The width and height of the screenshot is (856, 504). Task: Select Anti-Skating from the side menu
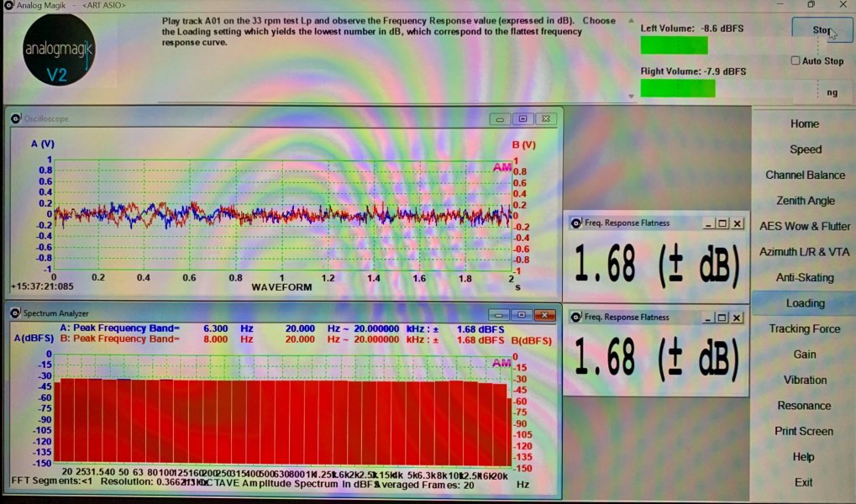click(804, 277)
